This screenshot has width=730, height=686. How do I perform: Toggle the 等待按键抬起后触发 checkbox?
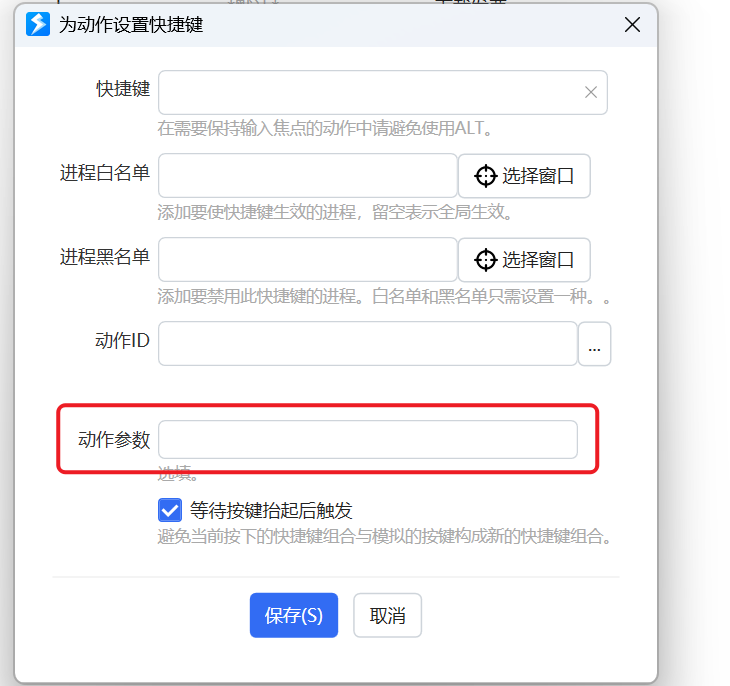point(169,510)
